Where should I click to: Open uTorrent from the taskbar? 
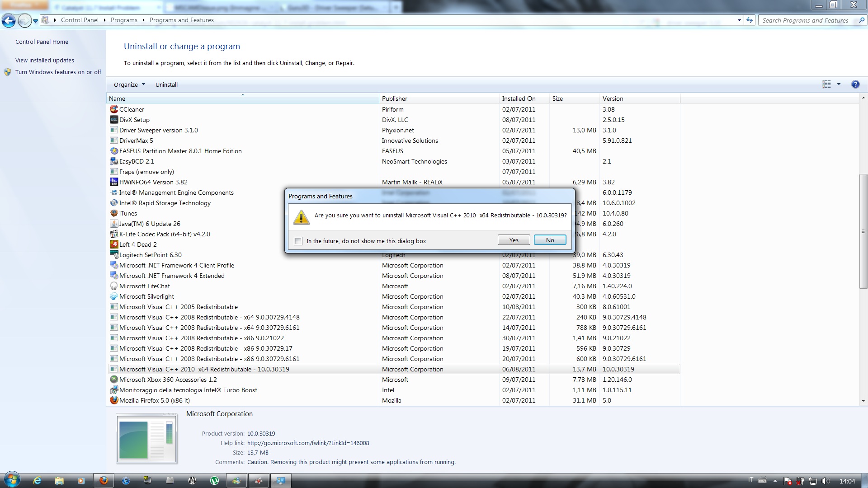point(214,481)
